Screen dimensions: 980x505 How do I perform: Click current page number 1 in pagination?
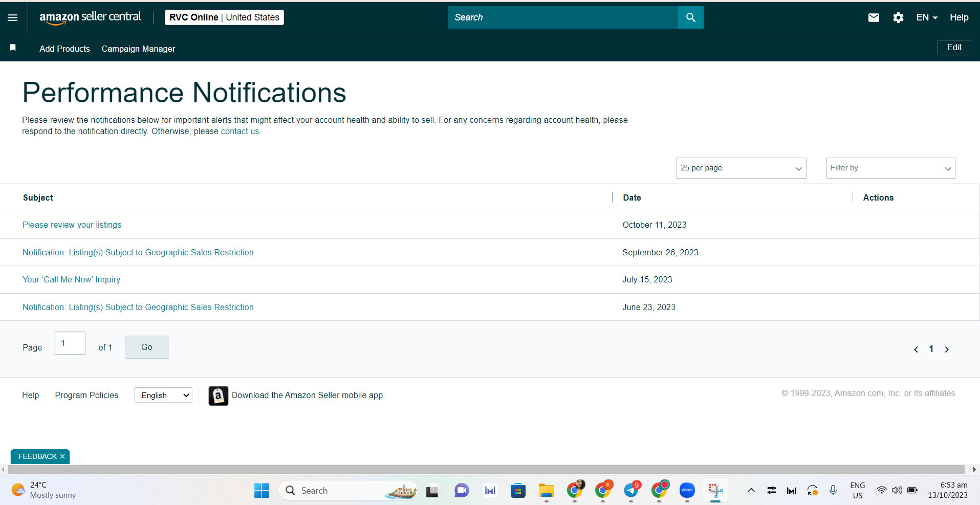click(931, 349)
